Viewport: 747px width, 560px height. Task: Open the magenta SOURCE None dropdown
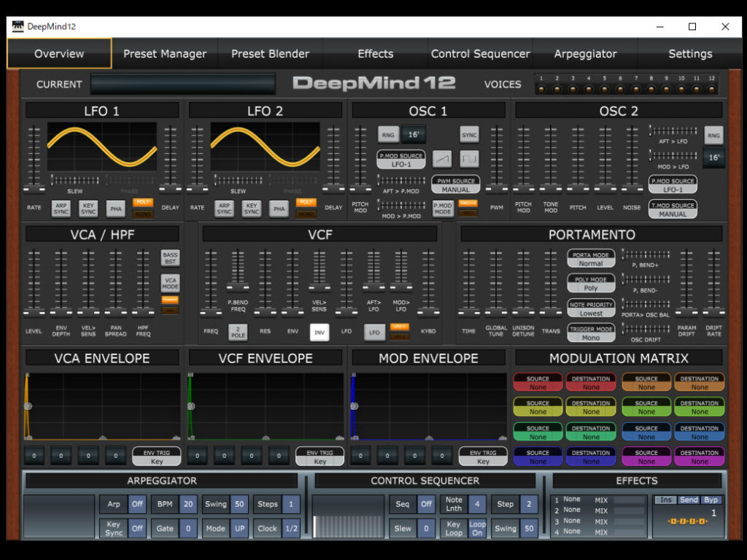(x=646, y=456)
